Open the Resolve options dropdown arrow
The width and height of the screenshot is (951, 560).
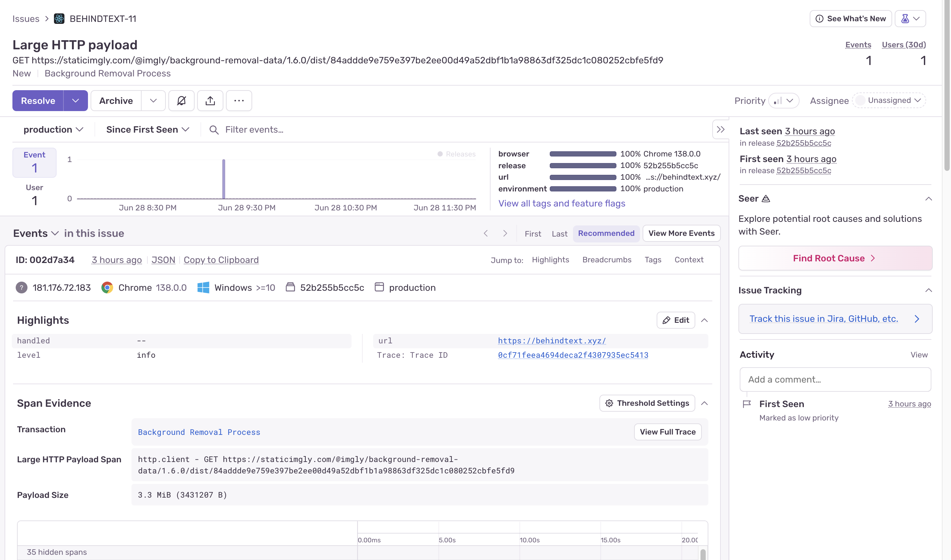76,101
